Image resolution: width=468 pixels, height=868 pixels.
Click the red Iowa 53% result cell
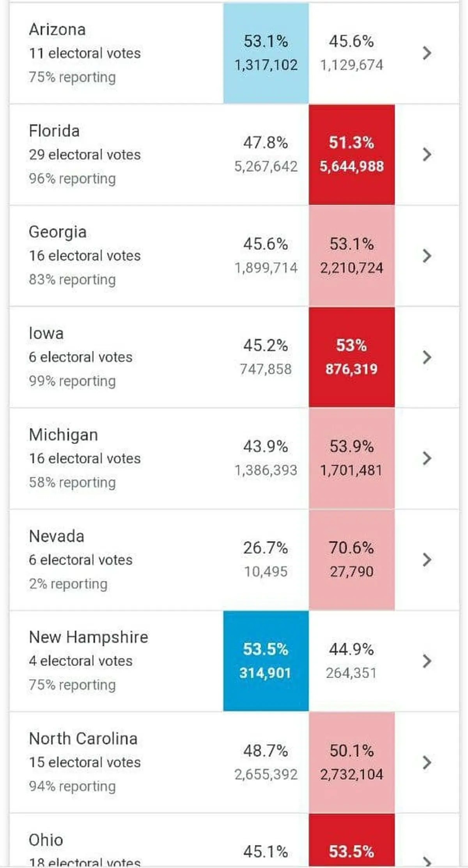tap(352, 357)
